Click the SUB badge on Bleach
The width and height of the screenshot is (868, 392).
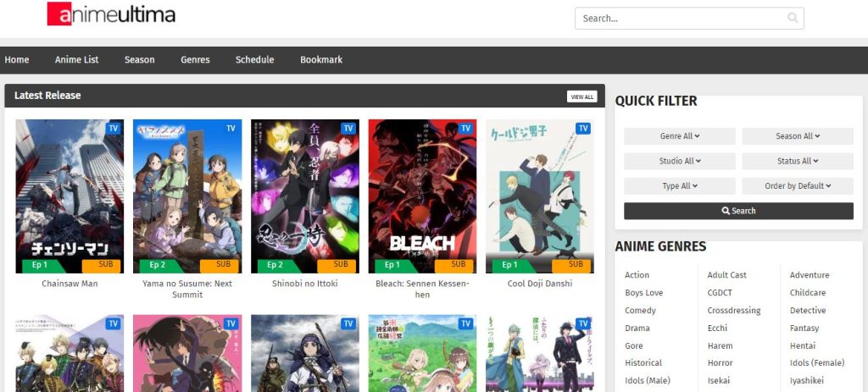pyautogui.click(x=454, y=265)
